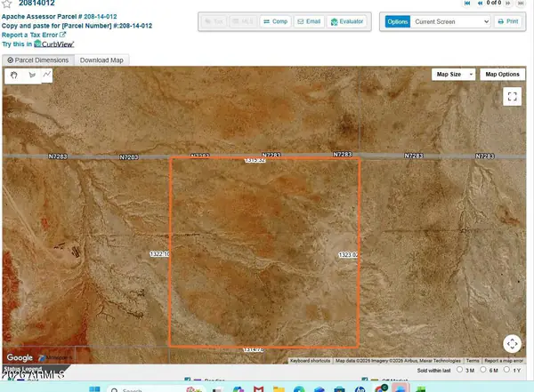This screenshot has height=392, width=534.
Task: Print the current screen
Action: (508, 21)
